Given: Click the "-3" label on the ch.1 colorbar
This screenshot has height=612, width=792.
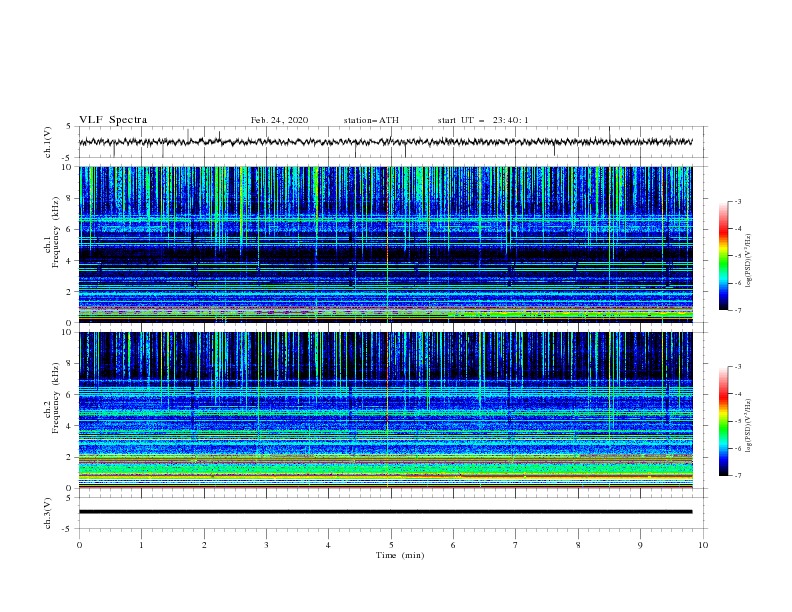Looking at the screenshot, I should [x=737, y=201].
